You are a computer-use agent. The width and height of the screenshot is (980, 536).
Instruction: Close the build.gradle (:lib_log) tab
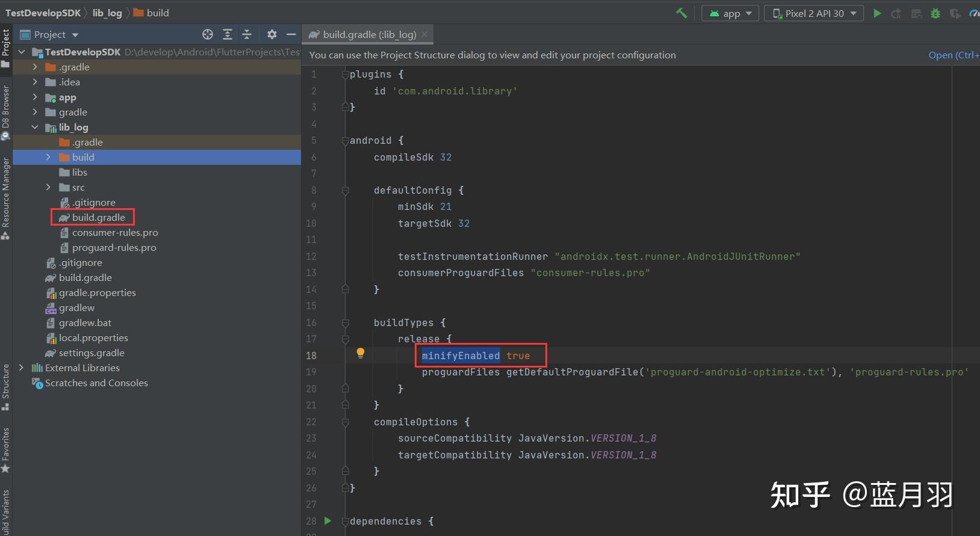tap(424, 34)
